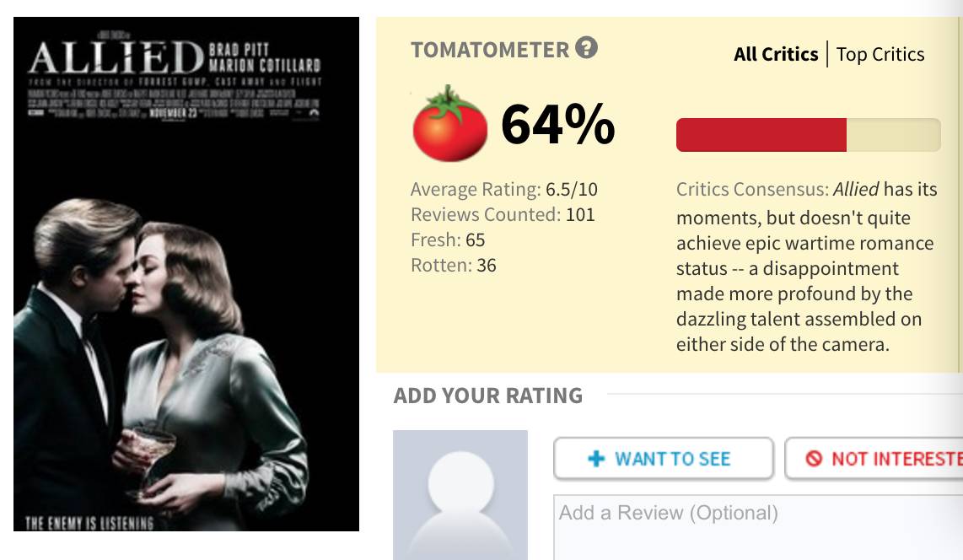Image resolution: width=963 pixels, height=560 pixels.
Task: Click the fresh red tomato icon
Action: pyautogui.click(x=449, y=123)
